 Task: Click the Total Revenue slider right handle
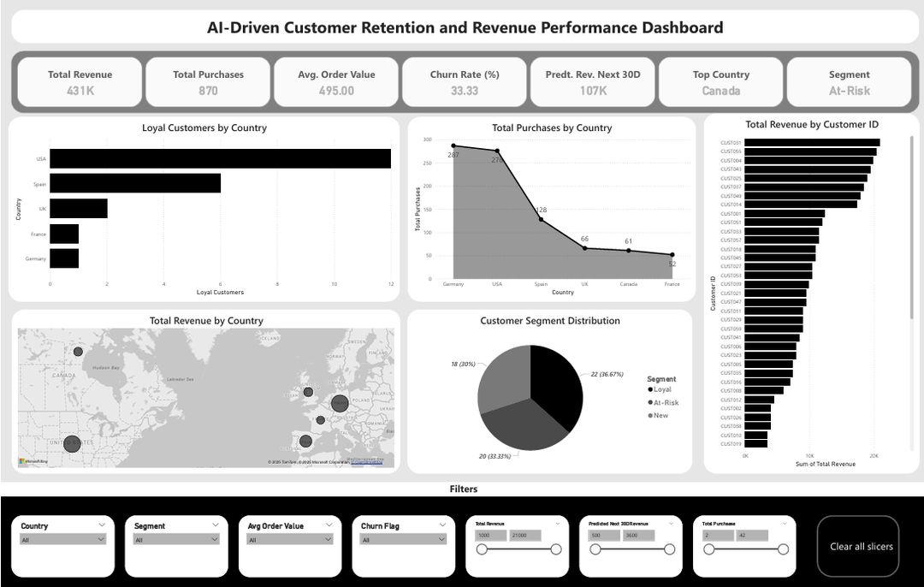tap(556, 549)
